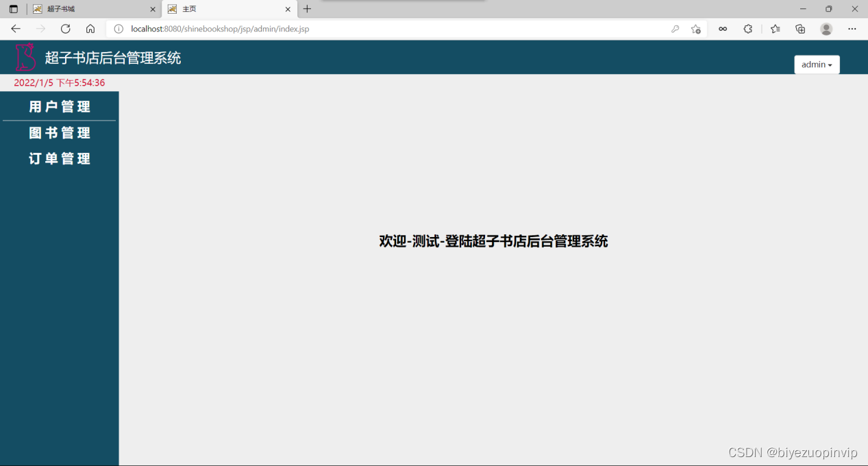Open 订单管理 in sidebar

(60, 159)
